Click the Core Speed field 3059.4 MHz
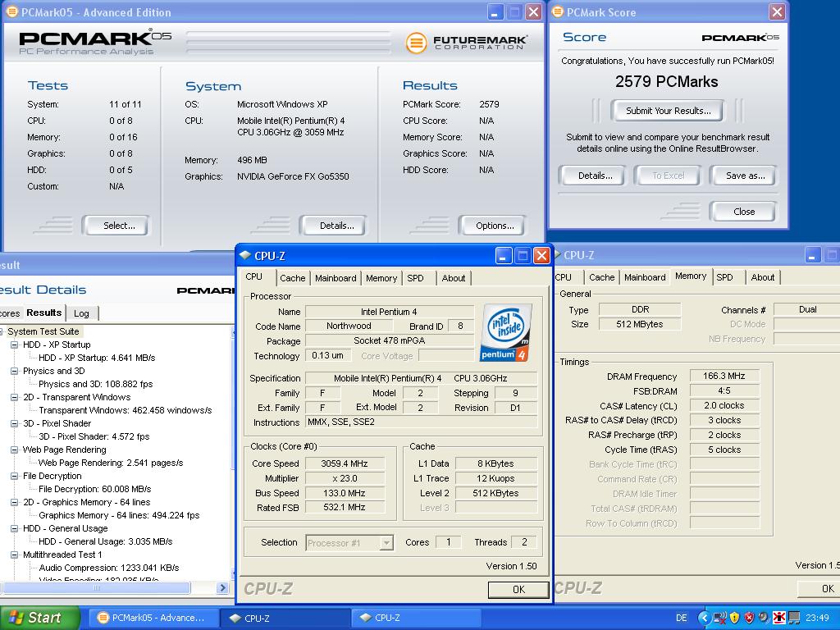 tap(345, 463)
